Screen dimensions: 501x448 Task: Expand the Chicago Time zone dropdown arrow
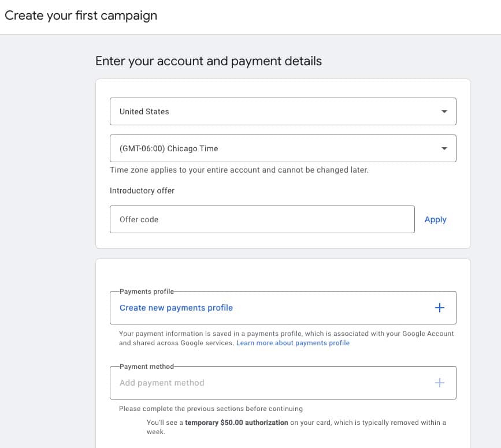pyautogui.click(x=444, y=148)
